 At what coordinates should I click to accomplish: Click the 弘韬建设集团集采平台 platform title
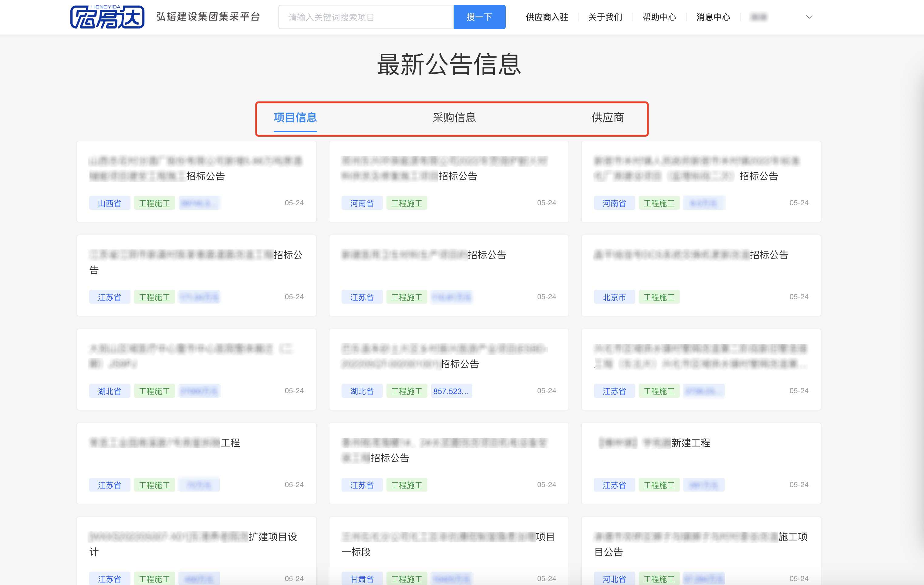pos(208,16)
